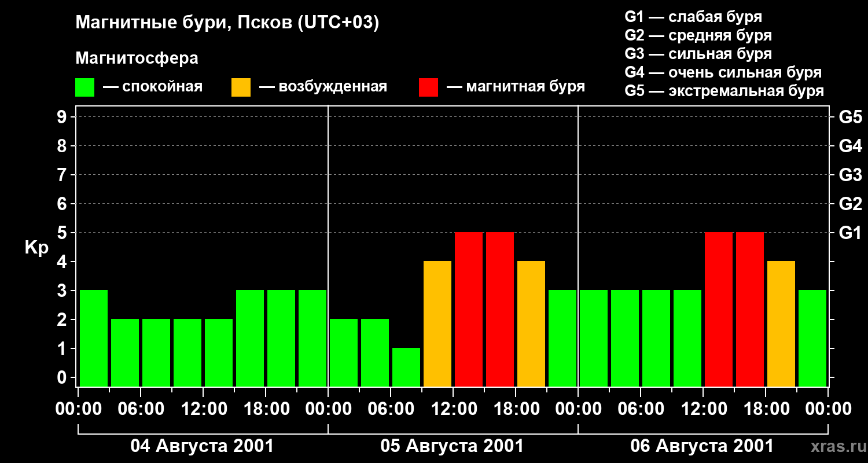Screen dimensions: 868x463
Task: Click the 06 August 15:00–18:00 red bar
Action: click(x=750, y=309)
